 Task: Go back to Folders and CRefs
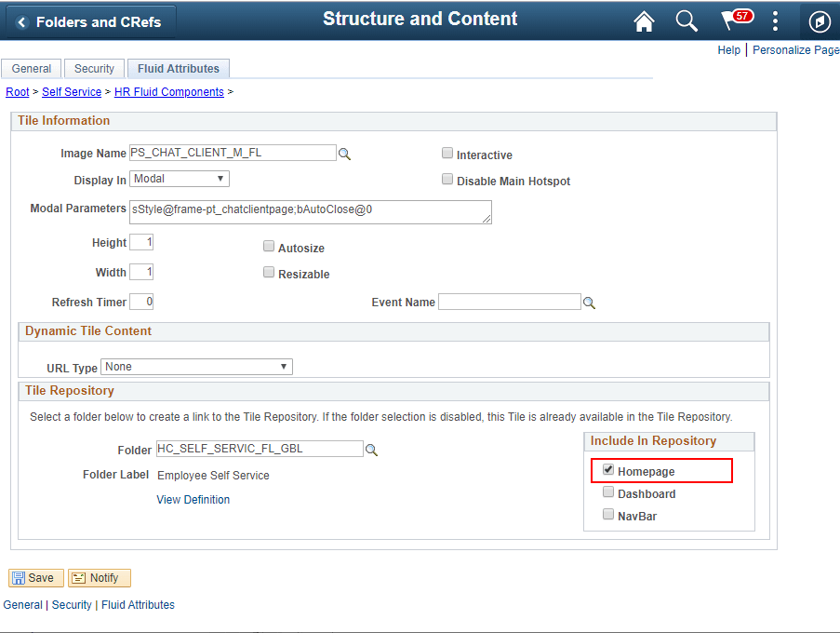90,22
